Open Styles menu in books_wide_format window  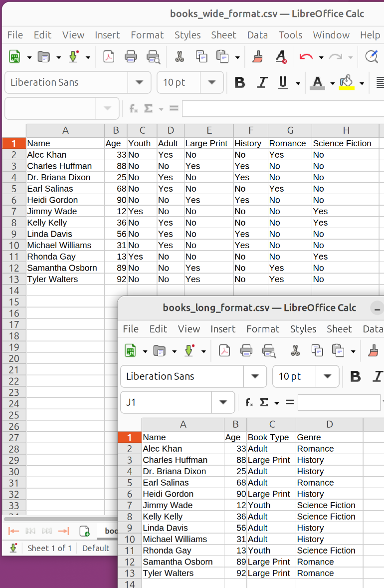(188, 35)
